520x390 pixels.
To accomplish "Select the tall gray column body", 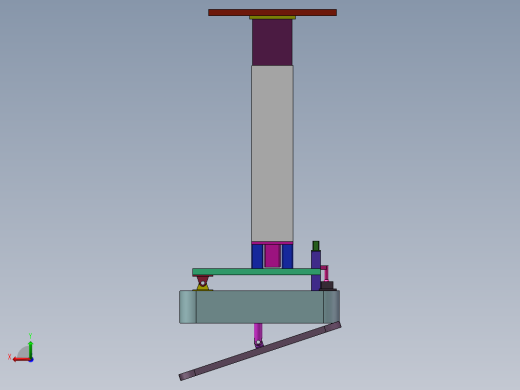I will point(272,153).
